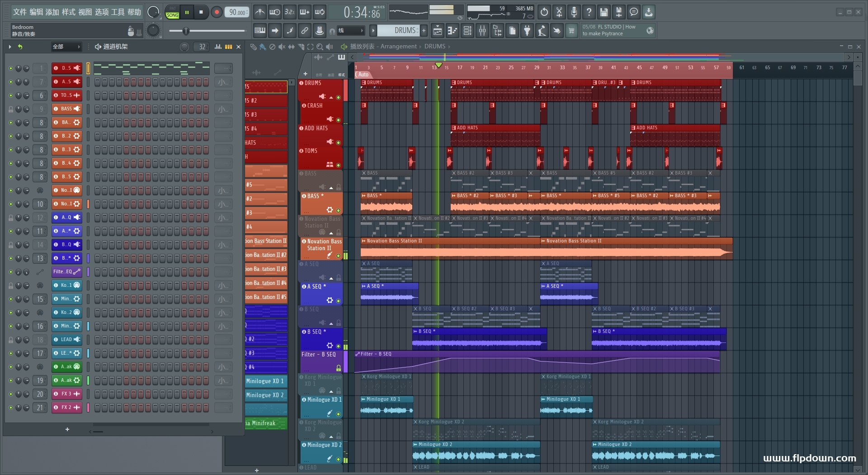Open the speech bubble chat icon
The width and height of the screenshot is (868, 475).
tap(634, 12)
